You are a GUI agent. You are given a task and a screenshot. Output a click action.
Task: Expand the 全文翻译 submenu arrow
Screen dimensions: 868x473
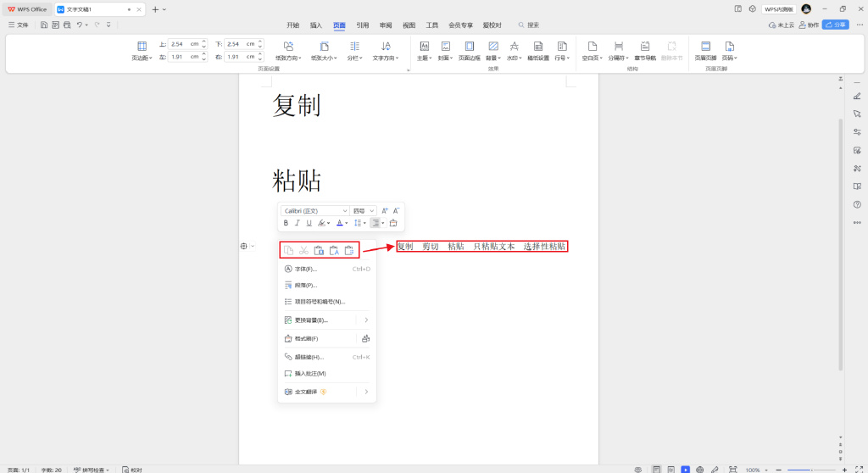366,392
